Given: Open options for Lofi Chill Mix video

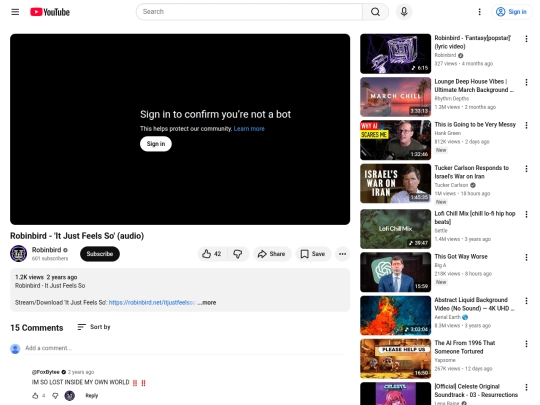Looking at the screenshot, I should tap(526, 215).
